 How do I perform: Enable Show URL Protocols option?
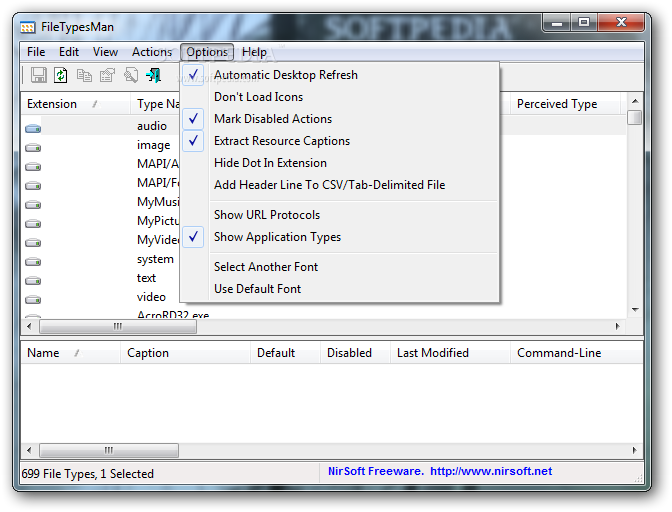click(340, 215)
